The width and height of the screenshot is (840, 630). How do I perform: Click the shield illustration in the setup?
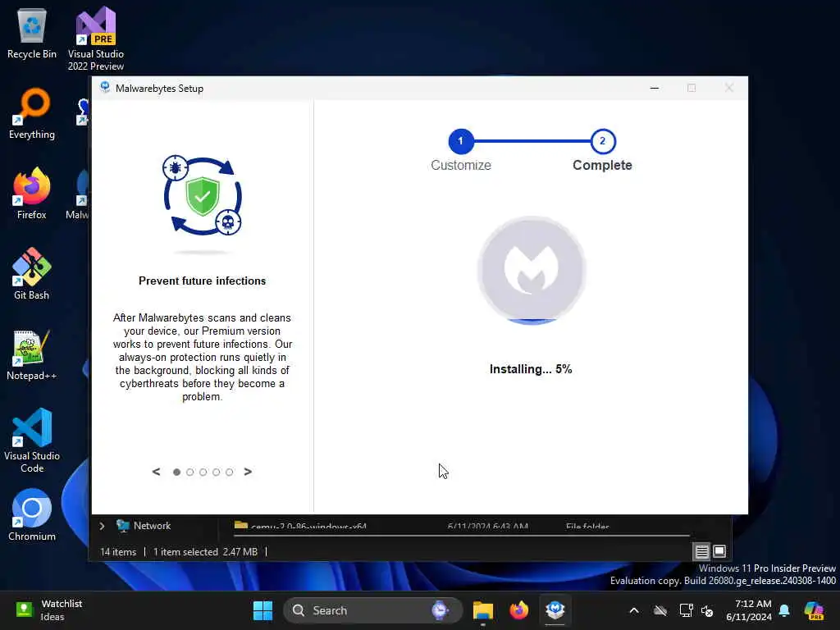tap(203, 197)
